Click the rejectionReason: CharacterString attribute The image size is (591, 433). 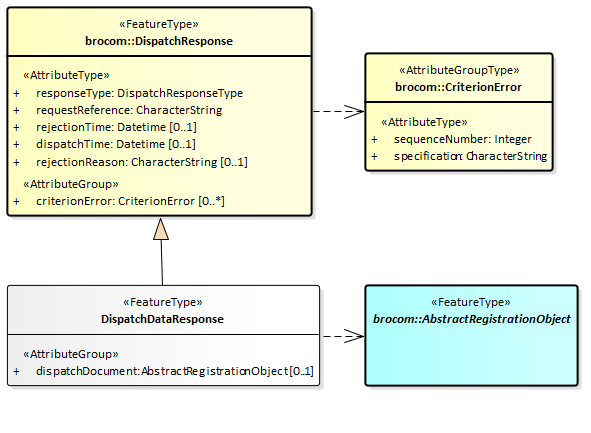click(142, 162)
